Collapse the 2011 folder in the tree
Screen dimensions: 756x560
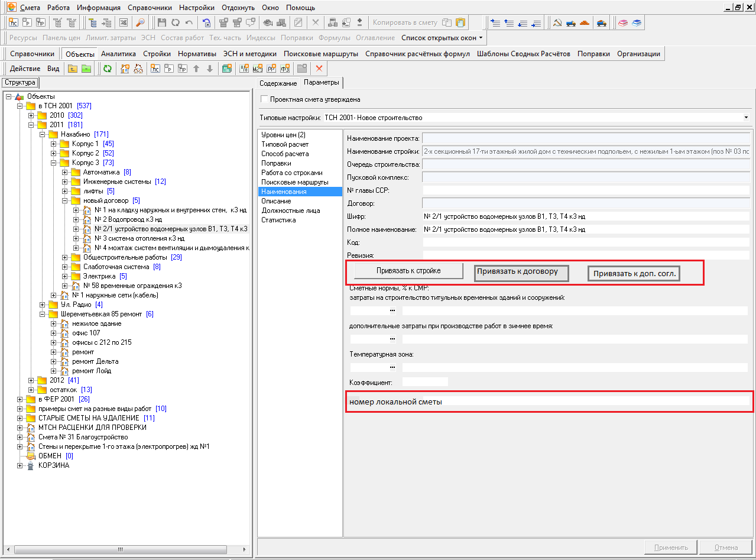point(31,125)
